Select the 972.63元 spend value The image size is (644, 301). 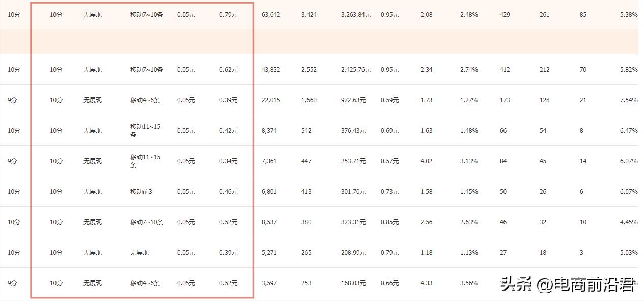[353, 100]
